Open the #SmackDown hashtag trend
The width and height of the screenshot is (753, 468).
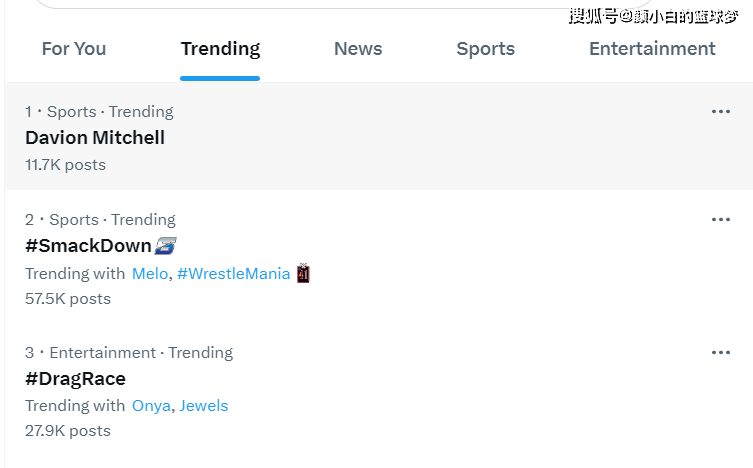pyautogui.click(x=88, y=246)
